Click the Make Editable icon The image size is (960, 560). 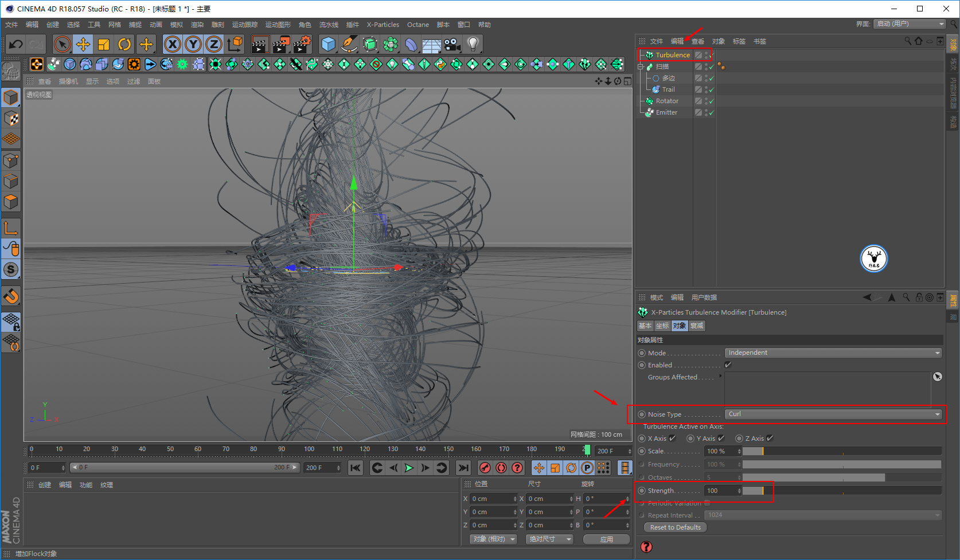[11, 71]
